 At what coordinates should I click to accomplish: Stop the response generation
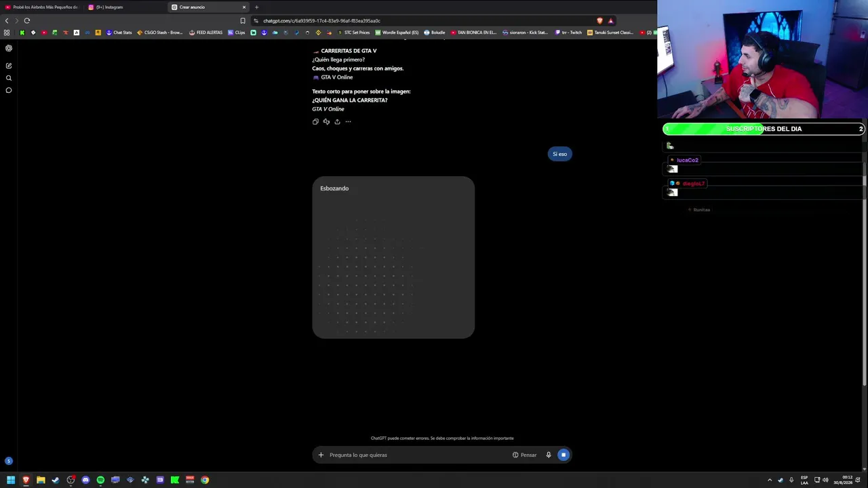click(563, 455)
